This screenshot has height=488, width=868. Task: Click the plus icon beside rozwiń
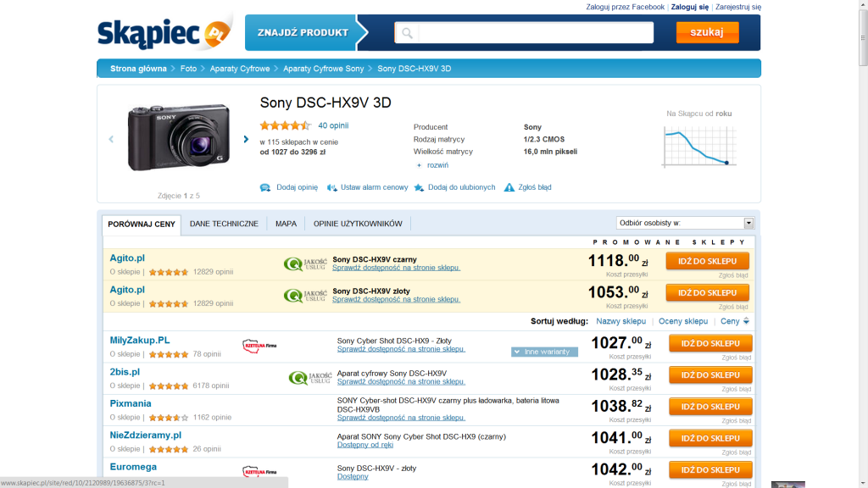coord(419,165)
